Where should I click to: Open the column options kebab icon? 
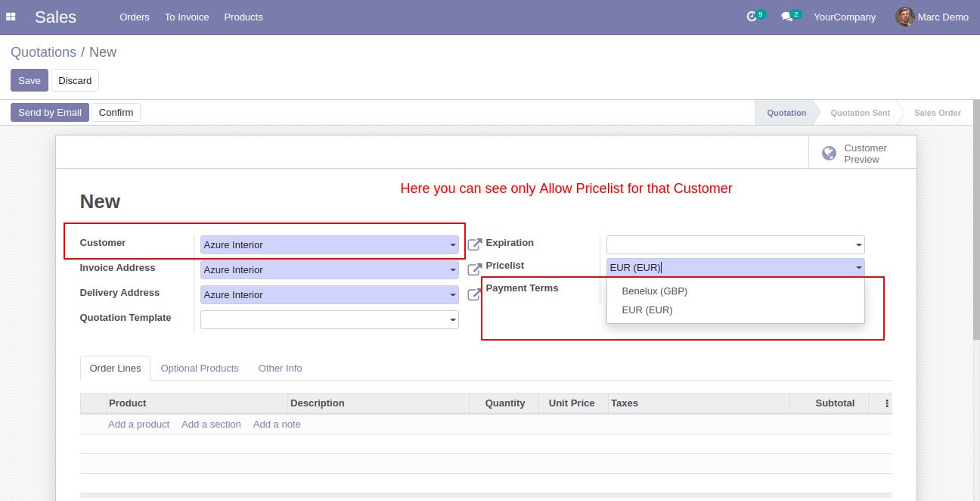coord(887,403)
